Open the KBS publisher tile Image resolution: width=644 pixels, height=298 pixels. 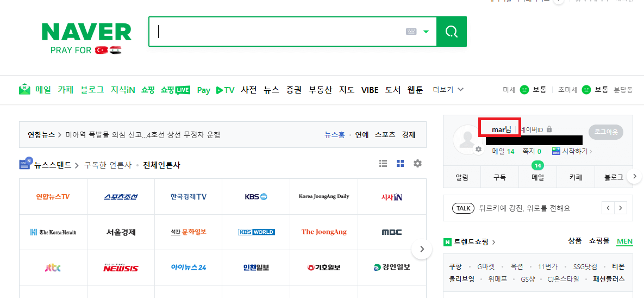[x=256, y=196]
